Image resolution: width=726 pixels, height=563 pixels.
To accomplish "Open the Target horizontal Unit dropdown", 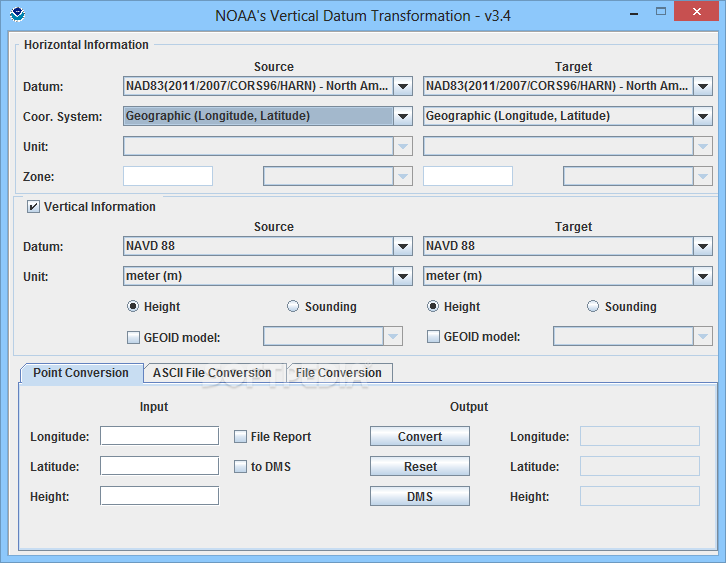I will point(568,146).
